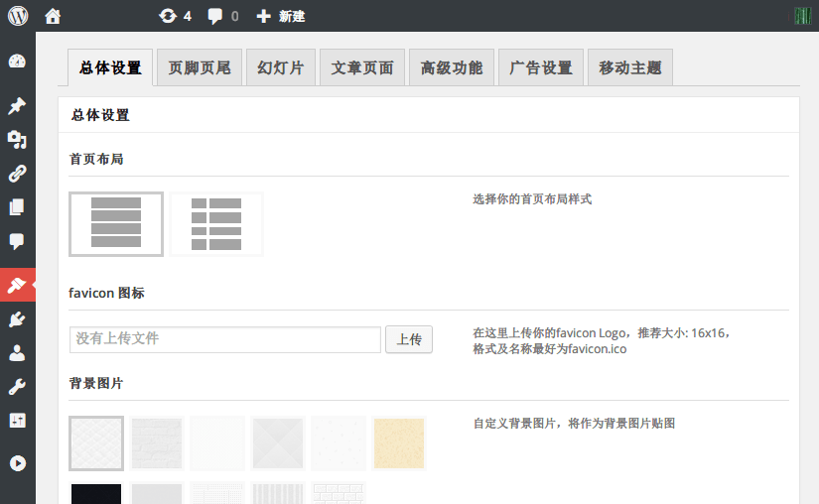
Task: Open Tools wrench icon in sidebar
Action: (17, 387)
